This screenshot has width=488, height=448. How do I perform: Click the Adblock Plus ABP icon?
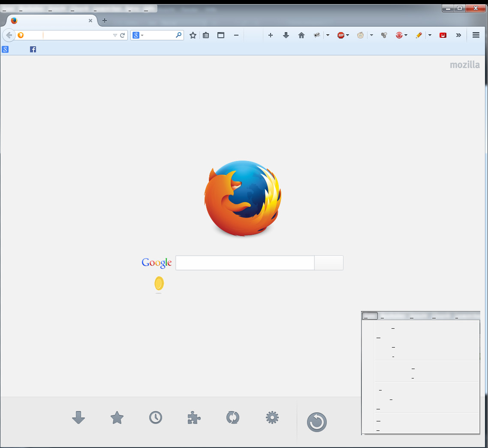[341, 35]
